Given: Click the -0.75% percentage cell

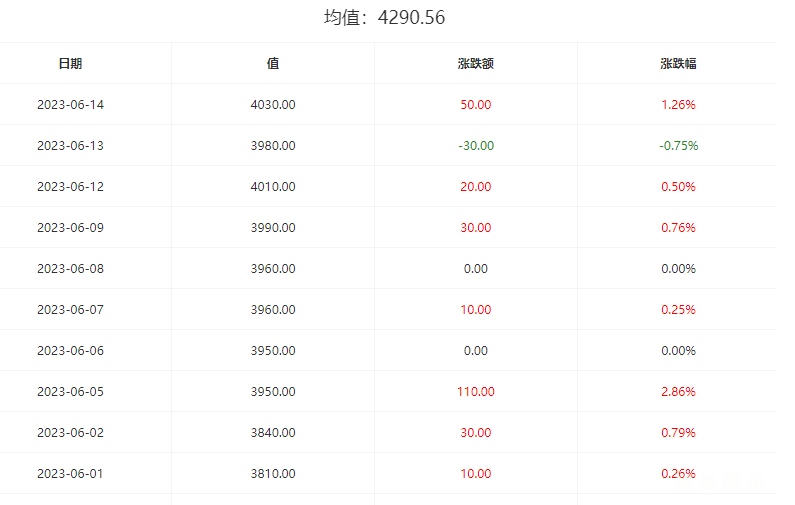Looking at the screenshot, I should pyautogui.click(x=678, y=146).
